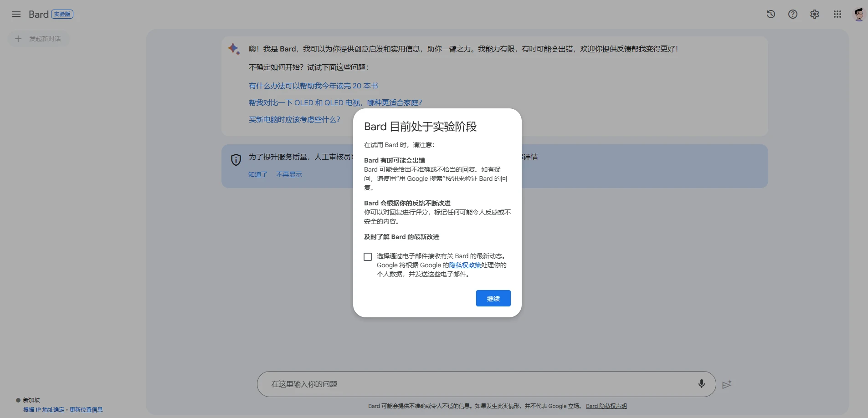Select the OLED vs QLED suggestion
Viewport: 868px width, 418px height.
tap(335, 102)
